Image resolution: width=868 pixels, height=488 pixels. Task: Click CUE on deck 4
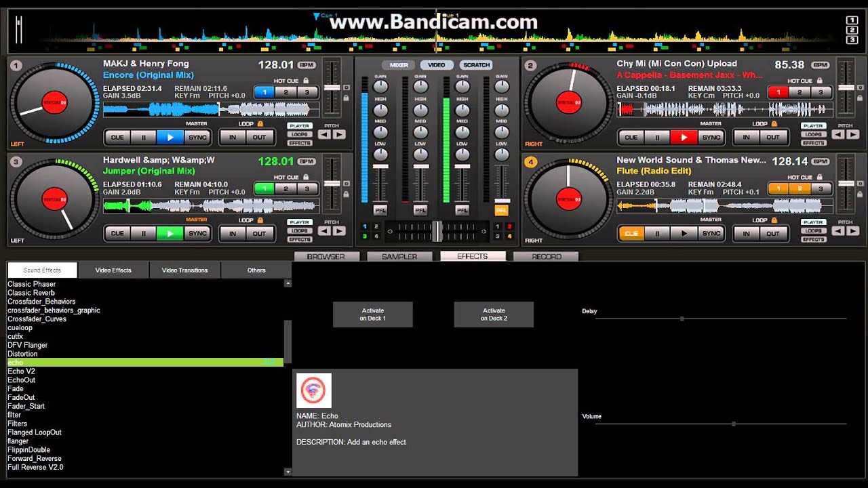coord(631,233)
